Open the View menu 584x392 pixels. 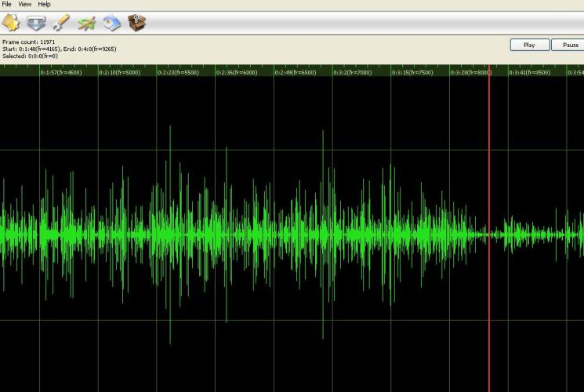point(25,5)
